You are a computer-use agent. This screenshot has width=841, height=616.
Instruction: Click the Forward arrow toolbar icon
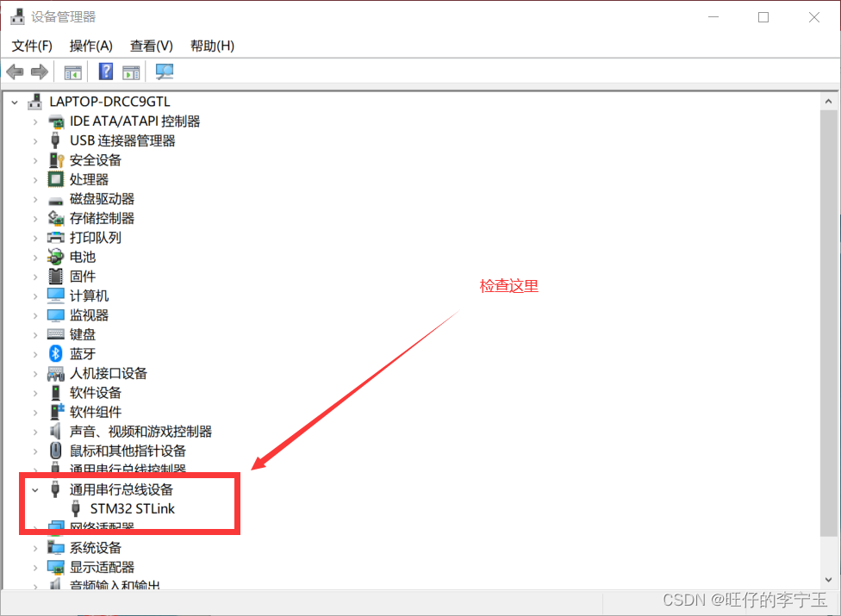40,72
